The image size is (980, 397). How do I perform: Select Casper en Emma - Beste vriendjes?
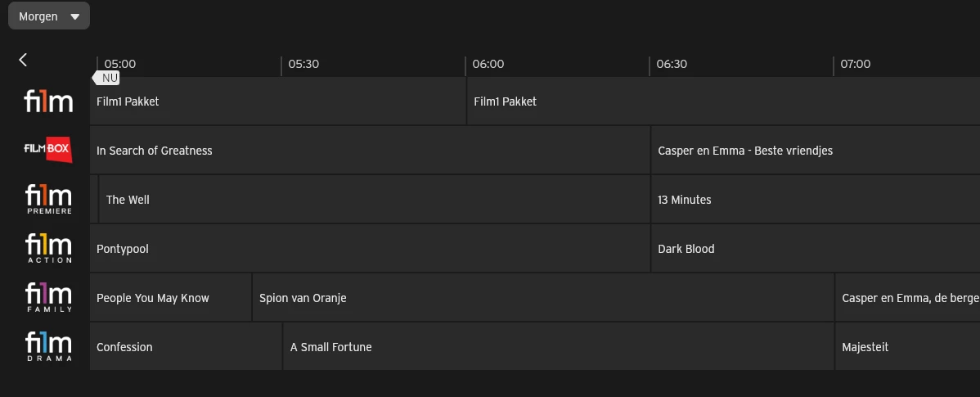[x=815, y=151]
